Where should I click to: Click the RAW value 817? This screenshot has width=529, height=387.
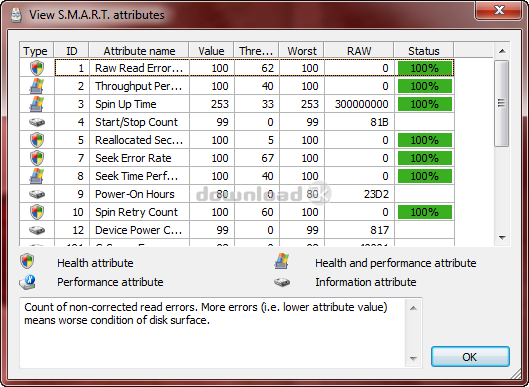(379, 230)
